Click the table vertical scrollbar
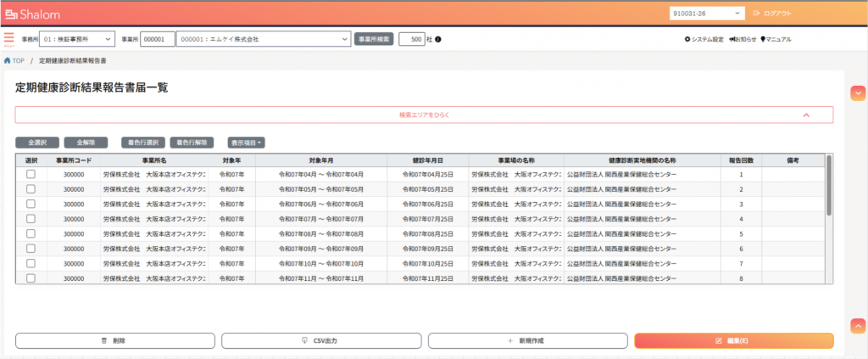The height and width of the screenshot is (359, 868). (829, 185)
